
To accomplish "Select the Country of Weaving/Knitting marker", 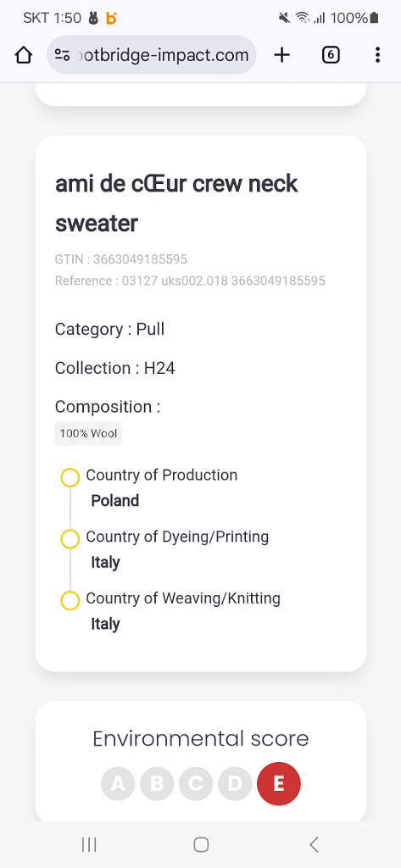I will [70, 600].
